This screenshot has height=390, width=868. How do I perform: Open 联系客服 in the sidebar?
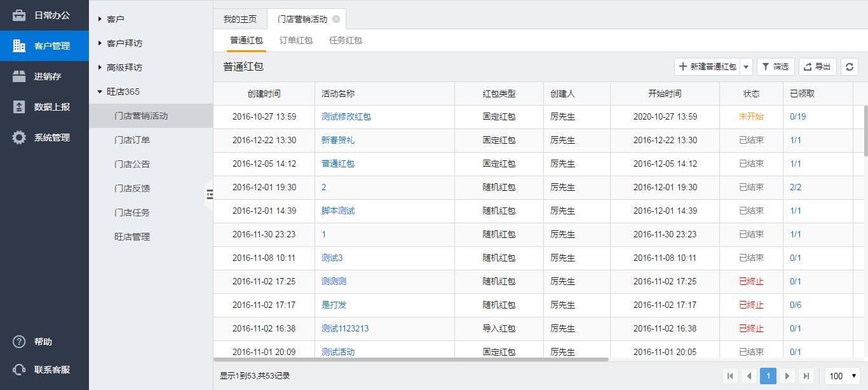(51, 370)
